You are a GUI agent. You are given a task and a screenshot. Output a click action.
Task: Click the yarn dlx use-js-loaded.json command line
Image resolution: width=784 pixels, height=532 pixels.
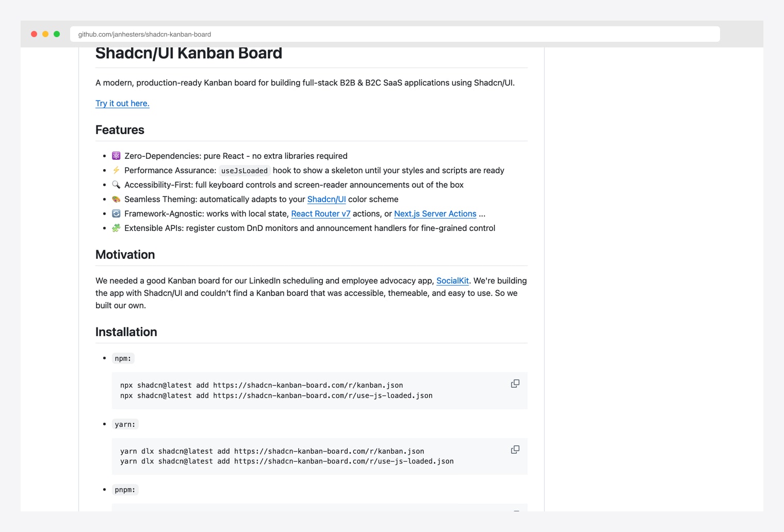(x=287, y=461)
